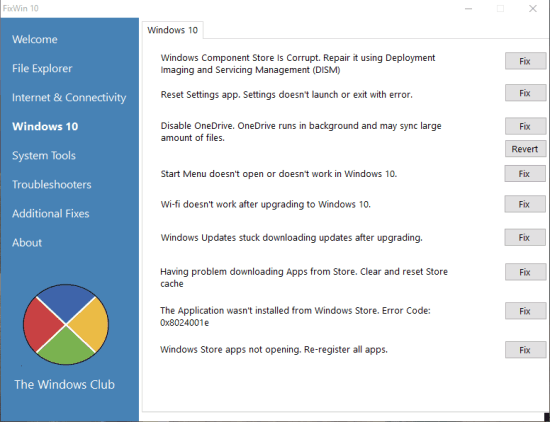Click the DISM Component Store description text
Viewport: 550px width, 422px height.
coord(298,63)
